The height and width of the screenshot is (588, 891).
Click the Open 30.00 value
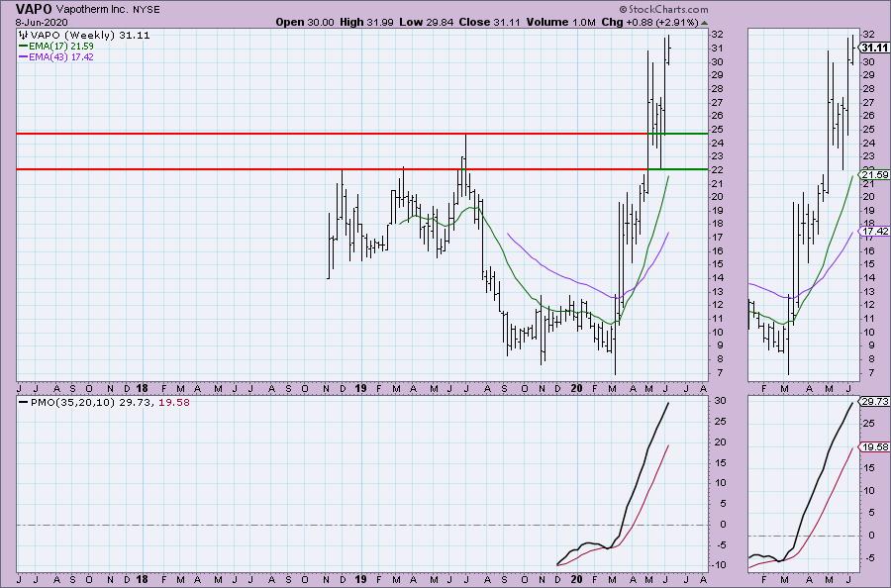(305, 22)
